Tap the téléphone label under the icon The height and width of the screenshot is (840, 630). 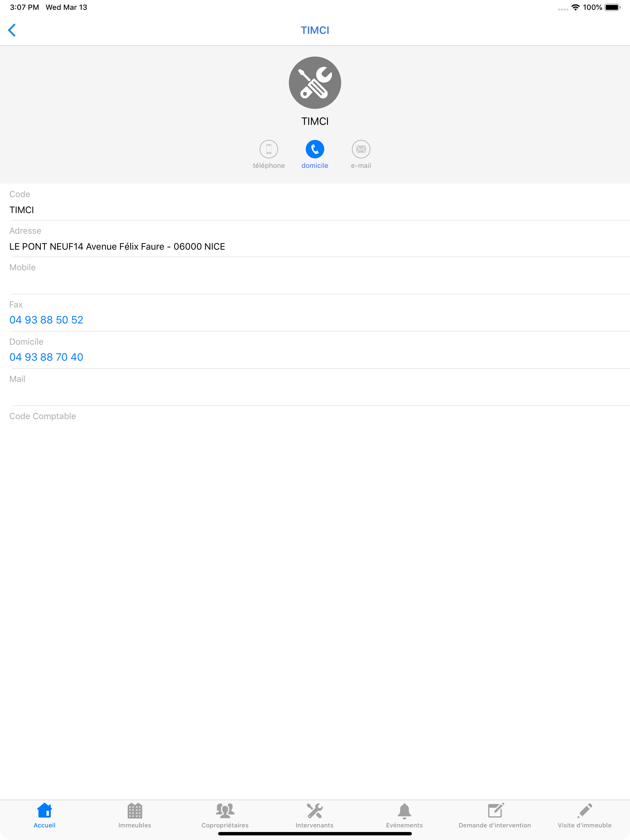[269, 165]
